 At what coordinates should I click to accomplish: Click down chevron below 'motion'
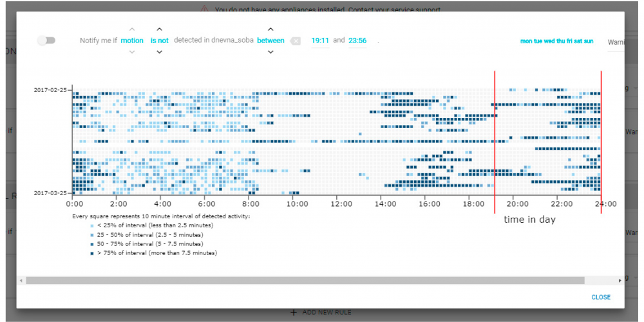pyautogui.click(x=132, y=52)
